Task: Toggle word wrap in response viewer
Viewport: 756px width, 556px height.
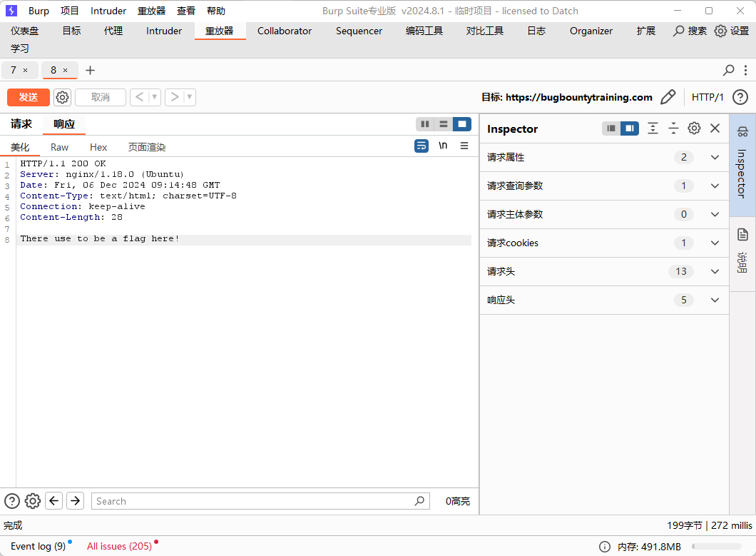Action: coord(422,146)
